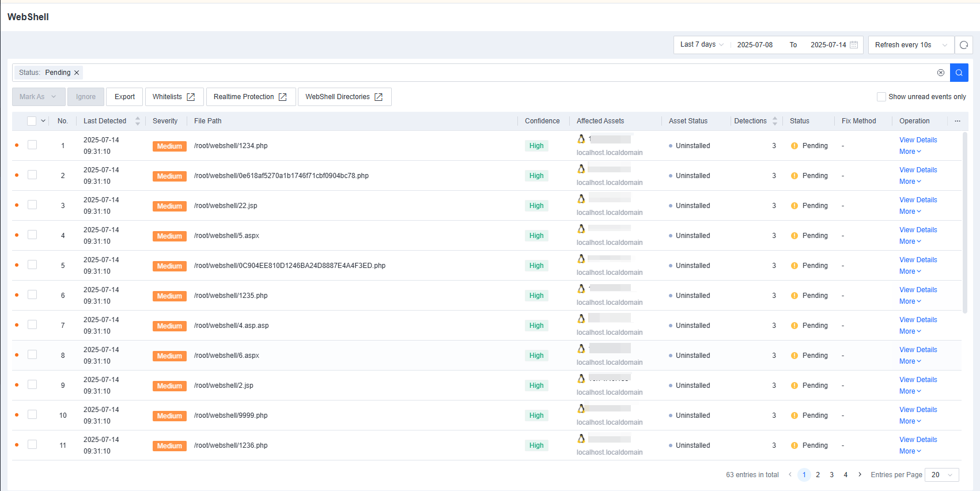Open column settings ellipsis icon
980x491 pixels.
tap(958, 121)
